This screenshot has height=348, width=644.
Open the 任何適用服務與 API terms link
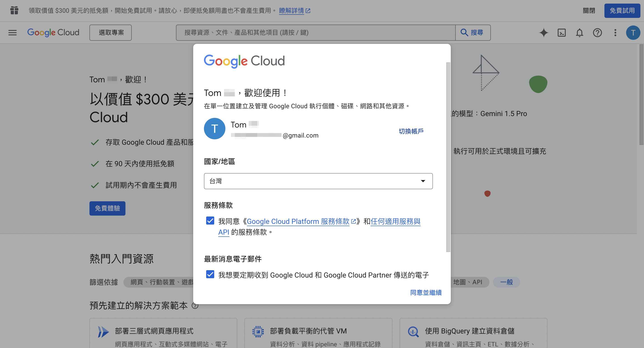[x=396, y=221]
